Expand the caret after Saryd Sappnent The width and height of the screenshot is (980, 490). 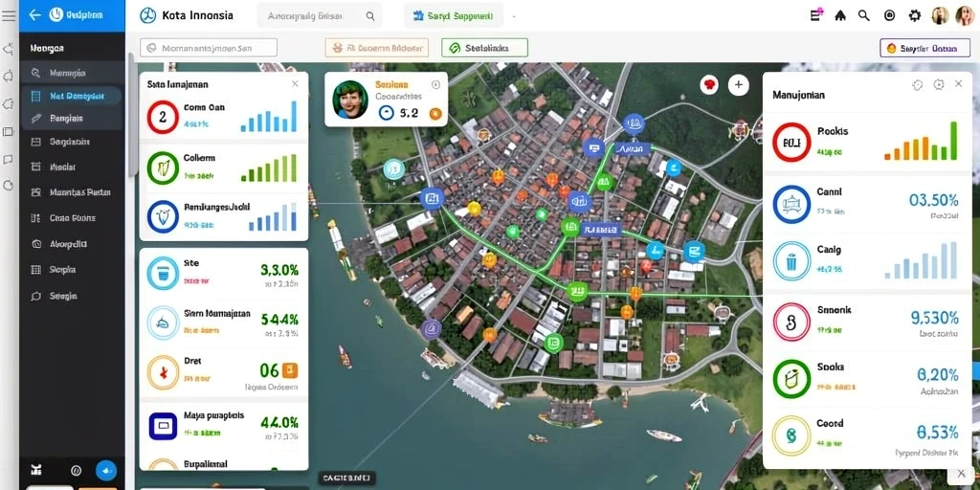point(514,17)
